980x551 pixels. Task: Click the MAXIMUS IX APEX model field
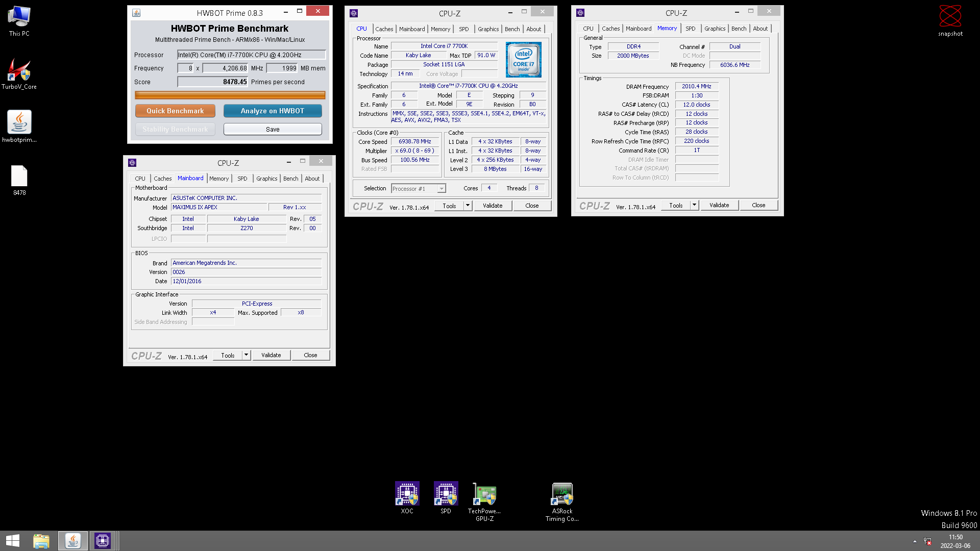tap(219, 207)
